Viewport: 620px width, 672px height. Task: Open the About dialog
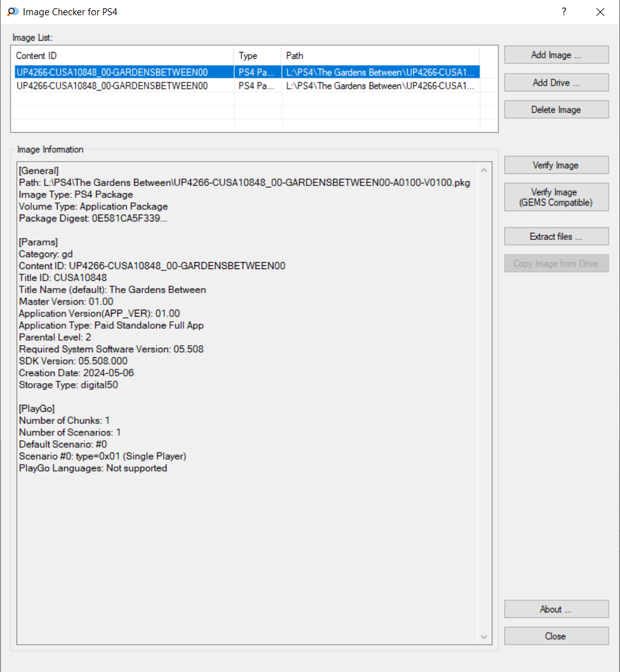(556, 609)
